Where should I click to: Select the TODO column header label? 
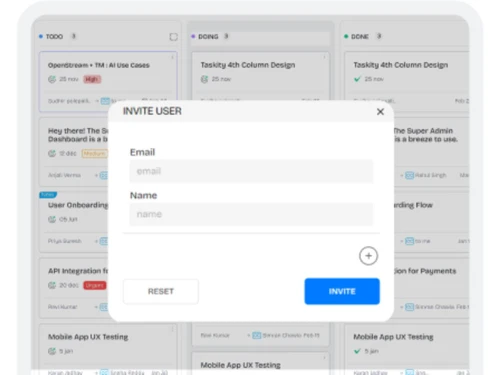click(54, 36)
